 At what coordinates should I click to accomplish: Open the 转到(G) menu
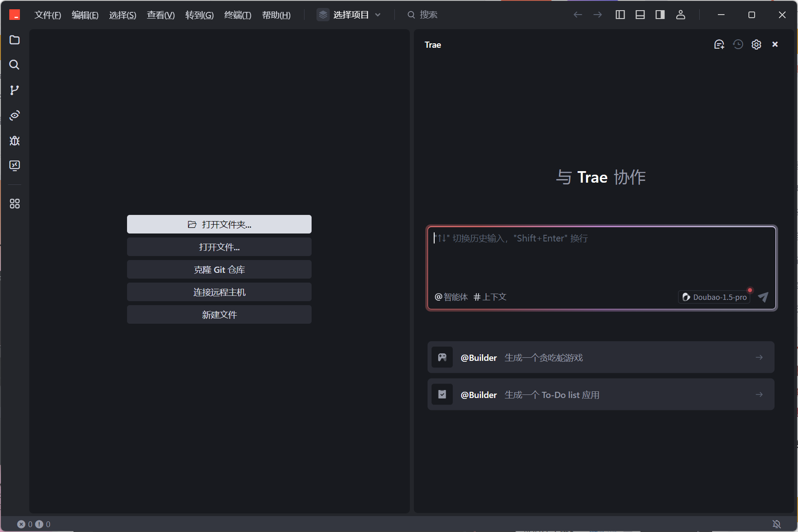tap(199, 15)
